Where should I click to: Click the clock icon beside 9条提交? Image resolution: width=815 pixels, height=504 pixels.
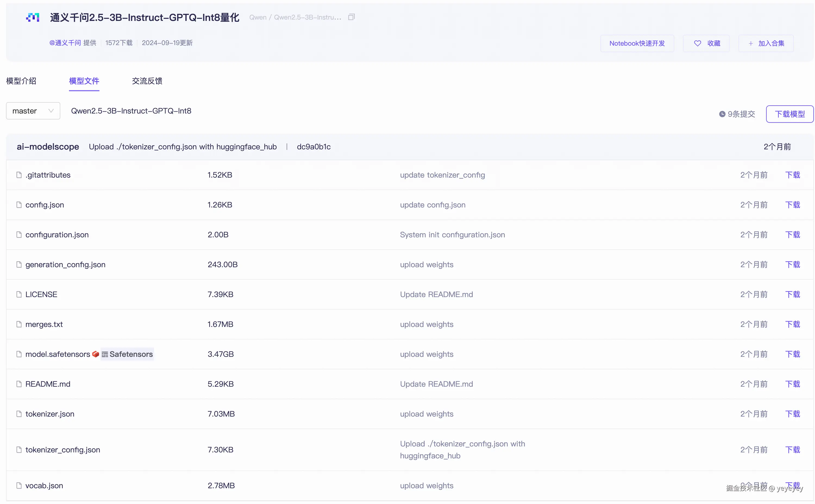click(x=722, y=114)
